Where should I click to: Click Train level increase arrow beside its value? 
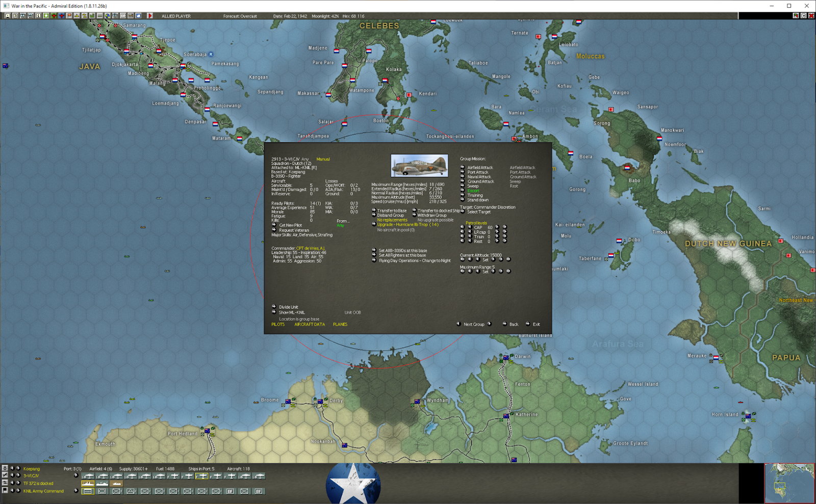(x=497, y=236)
